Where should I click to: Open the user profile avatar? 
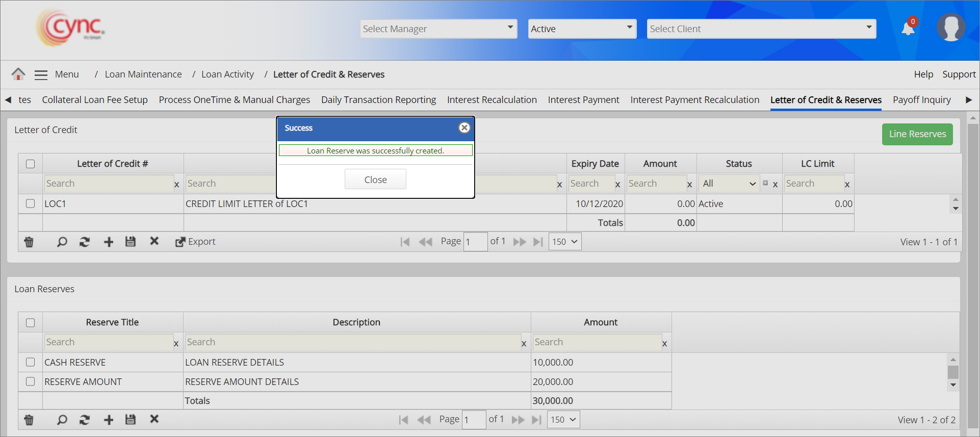pos(950,28)
